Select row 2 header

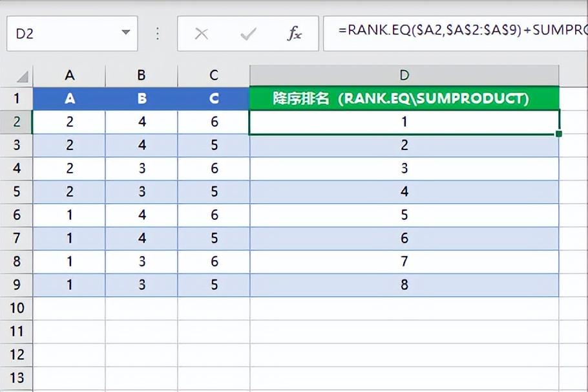coord(17,122)
